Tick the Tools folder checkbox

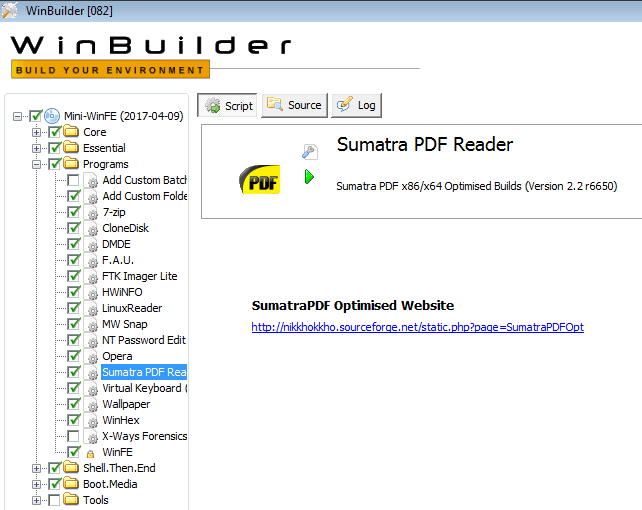54,500
